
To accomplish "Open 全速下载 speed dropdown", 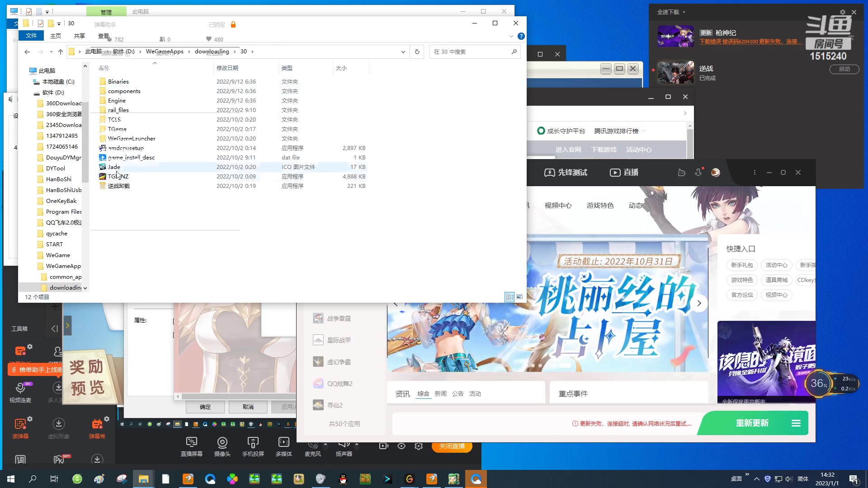I will click(x=671, y=12).
